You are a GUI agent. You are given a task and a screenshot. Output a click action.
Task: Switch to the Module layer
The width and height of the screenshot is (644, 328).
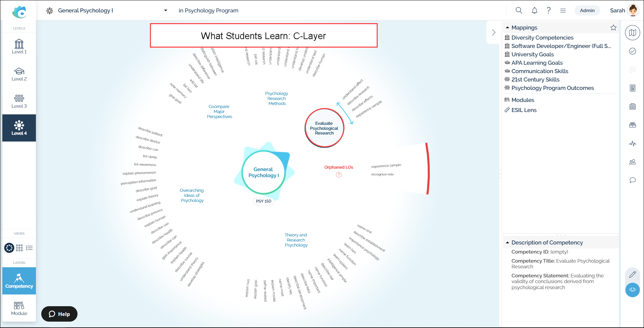click(19, 308)
